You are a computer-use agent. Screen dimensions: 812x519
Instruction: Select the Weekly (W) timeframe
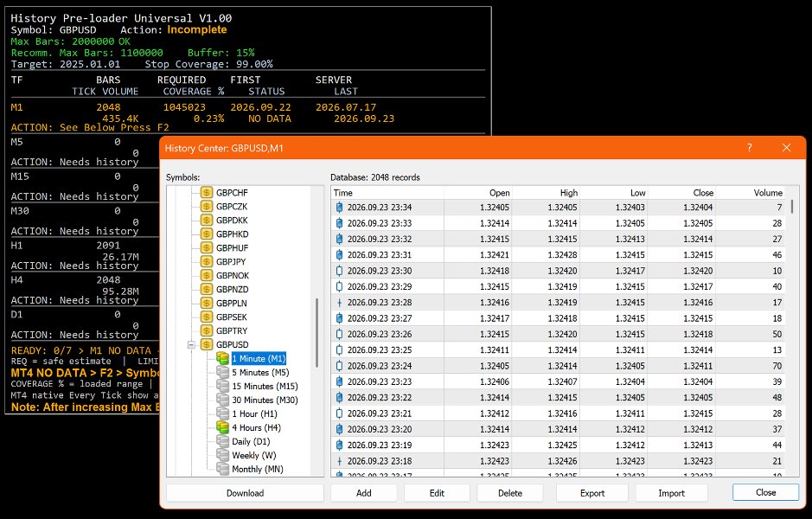pyautogui.click(x=253, y=455)
